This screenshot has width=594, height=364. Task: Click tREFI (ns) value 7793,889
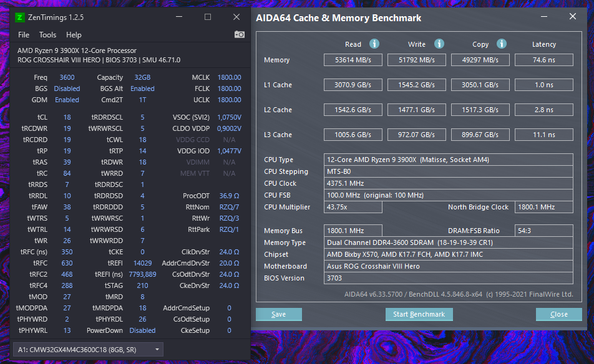pyautogui.click(x=142, y=274)
